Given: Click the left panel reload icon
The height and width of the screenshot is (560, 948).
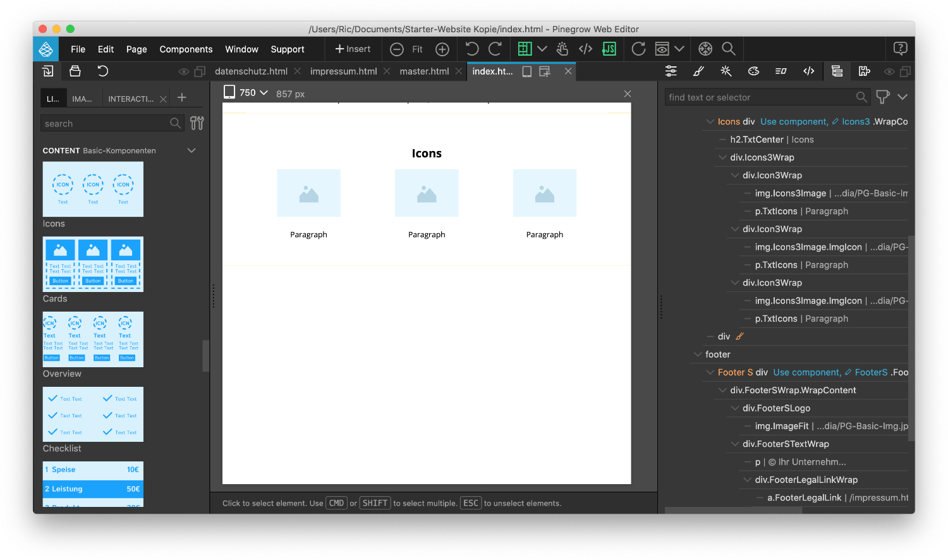Looking at the screenshot, I should tap(103, 71).
